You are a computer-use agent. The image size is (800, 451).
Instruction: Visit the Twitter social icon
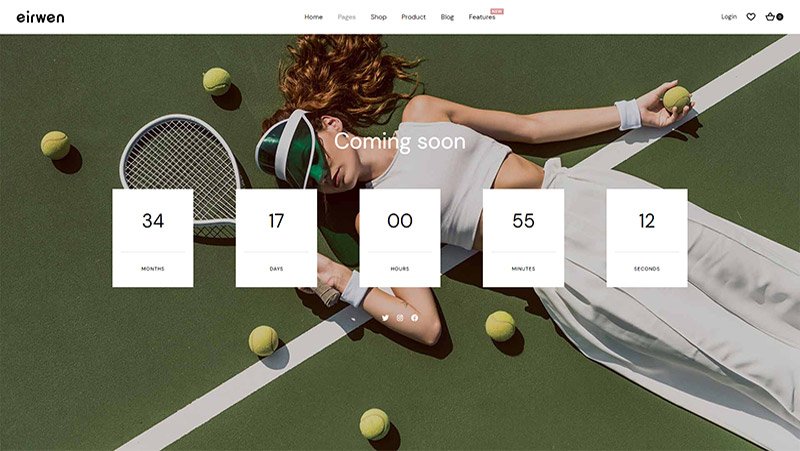point(385,318)
